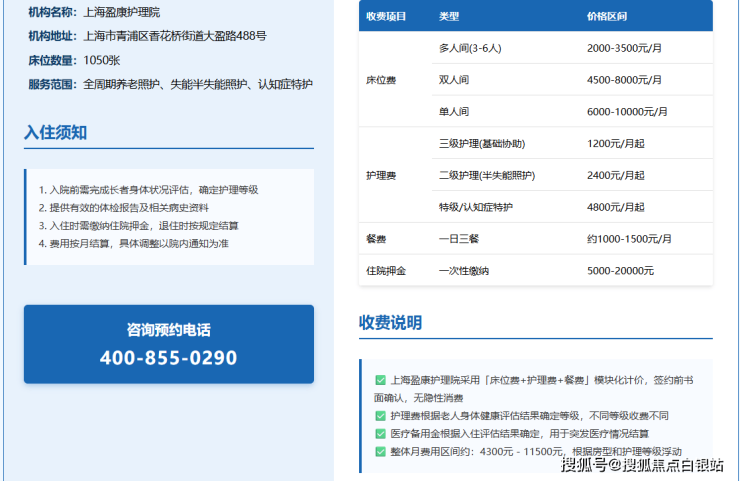The height and width of the screenshot is (481, 740).
Task: Click notice item 4 about 费用按月结算
Action: 134,244
